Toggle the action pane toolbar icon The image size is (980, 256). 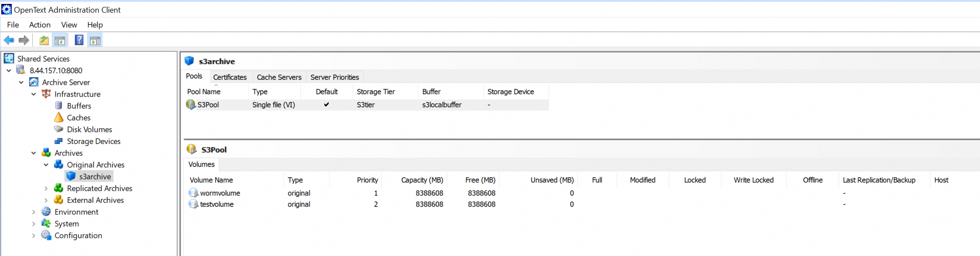pos(95,41)
